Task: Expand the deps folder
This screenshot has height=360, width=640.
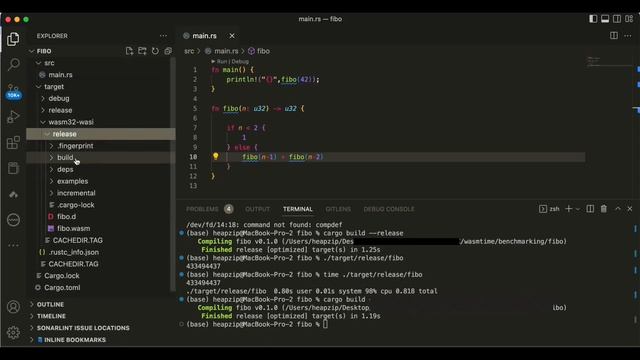Action: [x=52, y=169]
